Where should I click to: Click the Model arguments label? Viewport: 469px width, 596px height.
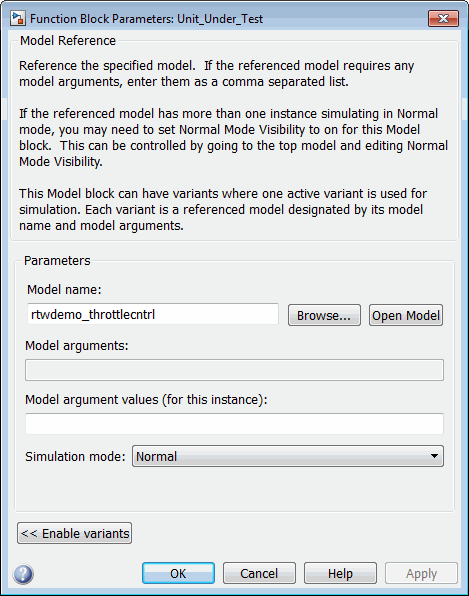click(x=77, y=346)
